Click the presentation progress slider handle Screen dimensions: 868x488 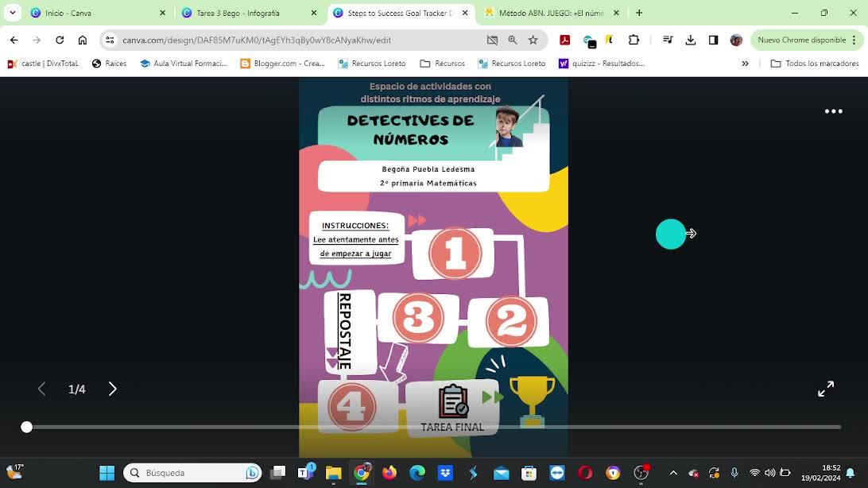[26, 427]
